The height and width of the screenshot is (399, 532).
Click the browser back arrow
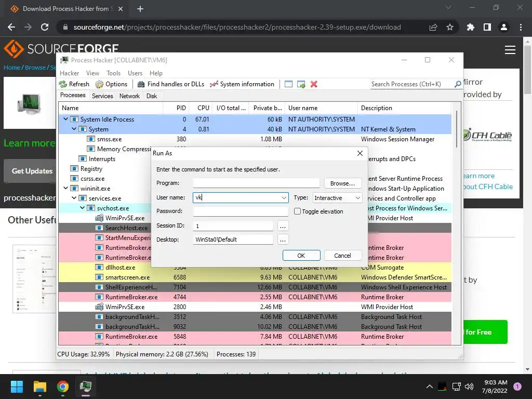[11, 27]
